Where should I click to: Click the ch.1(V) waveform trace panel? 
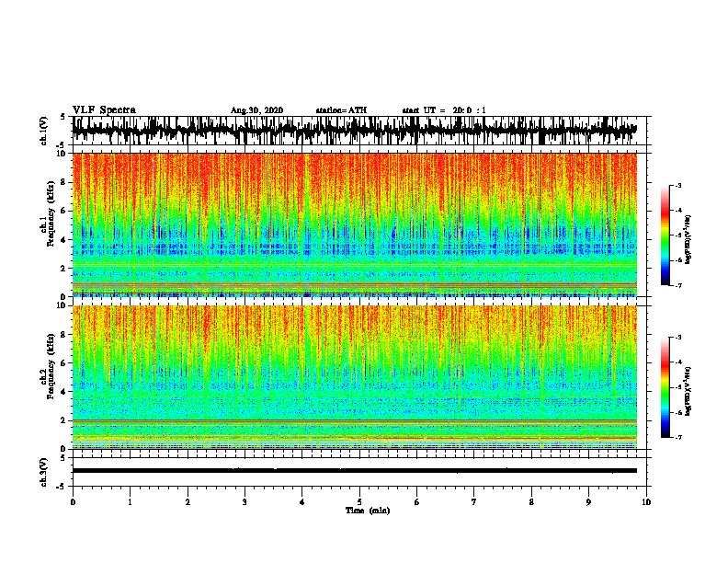[x=354, y=131]
